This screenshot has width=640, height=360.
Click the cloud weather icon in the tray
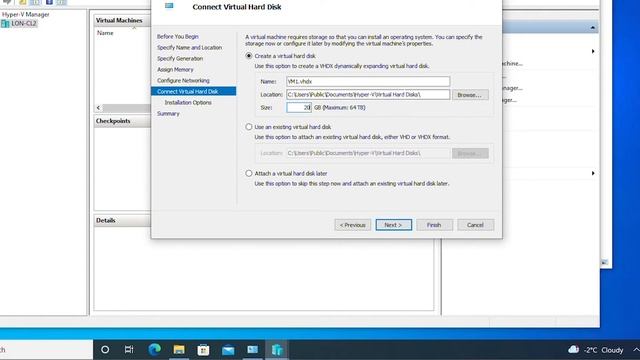(x=573, y=349)
